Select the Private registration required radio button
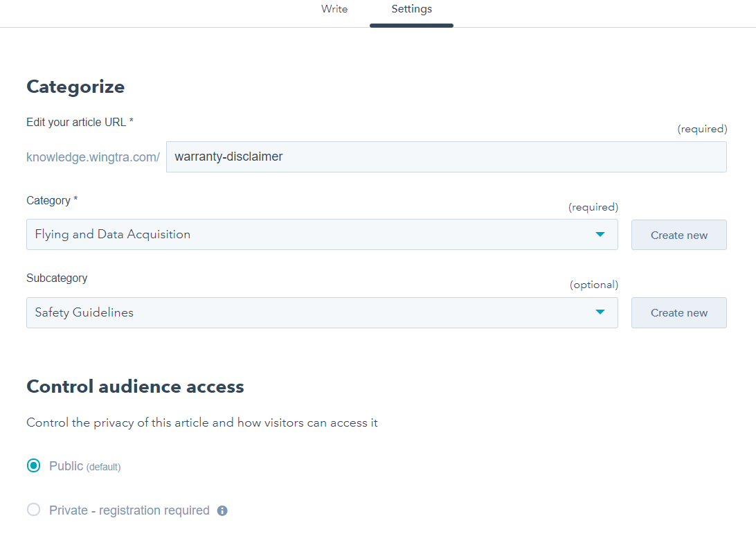The image size is (756, 534). point(33,510)
